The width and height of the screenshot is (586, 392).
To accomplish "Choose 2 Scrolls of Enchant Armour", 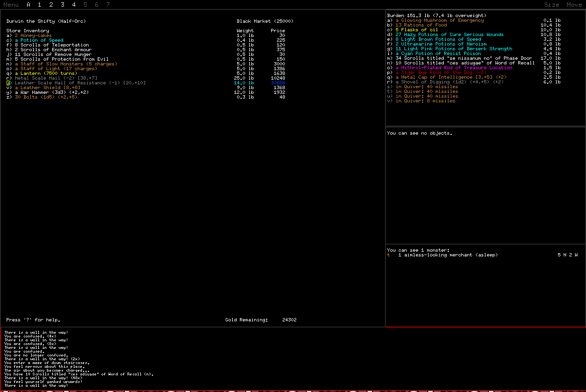I will [146, 50].
